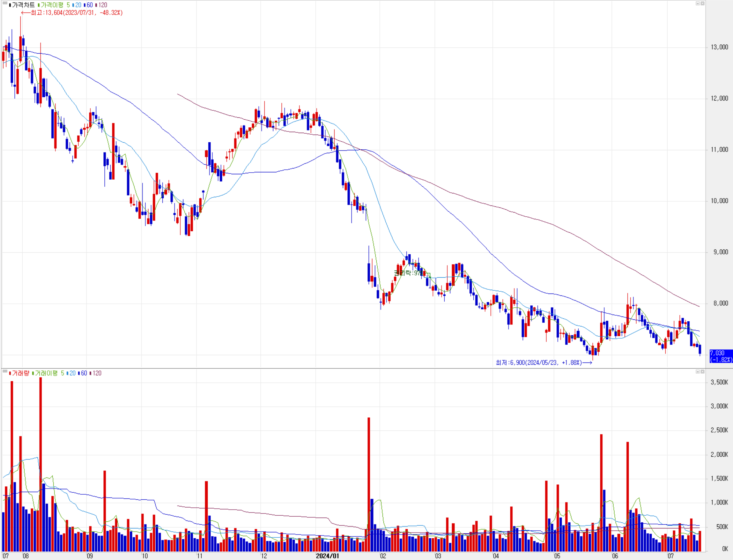Maximize the price chart pane
Screen dimensions: 733x560
pos(698,3)
